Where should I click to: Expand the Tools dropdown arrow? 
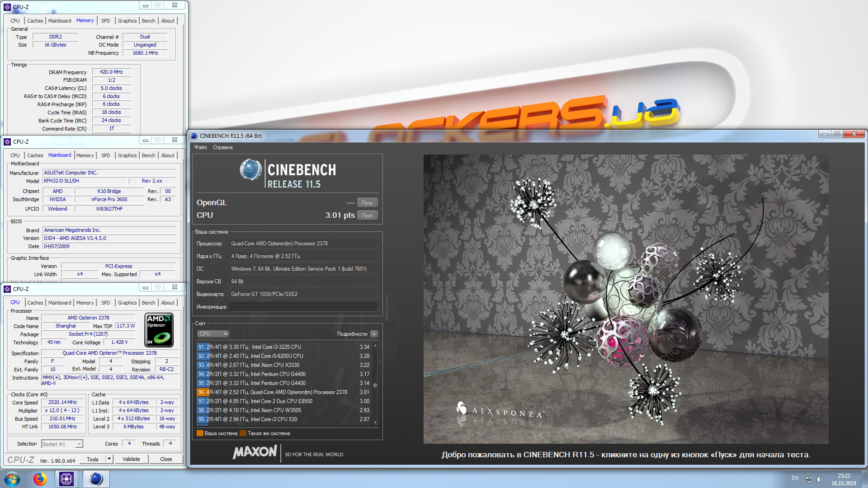click(x=108, y=459)
